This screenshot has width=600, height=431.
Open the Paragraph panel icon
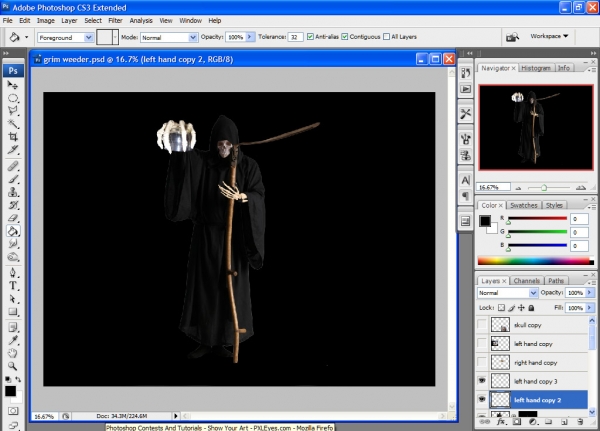(x=465, y=196)
